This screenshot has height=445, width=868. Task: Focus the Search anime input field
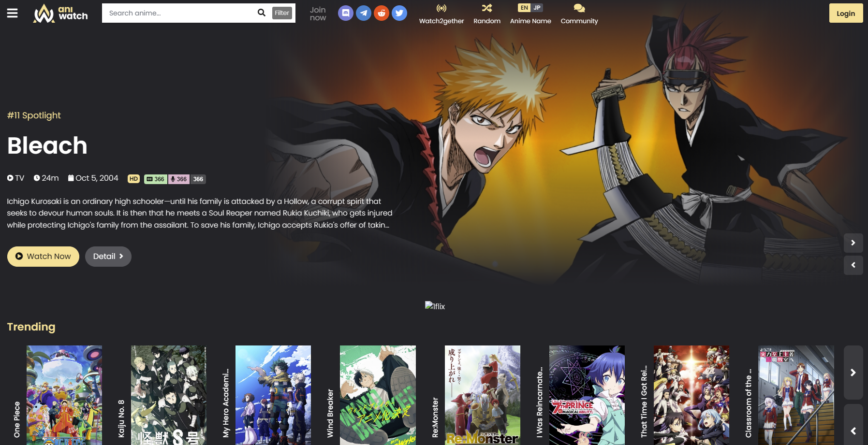[179, 13]
